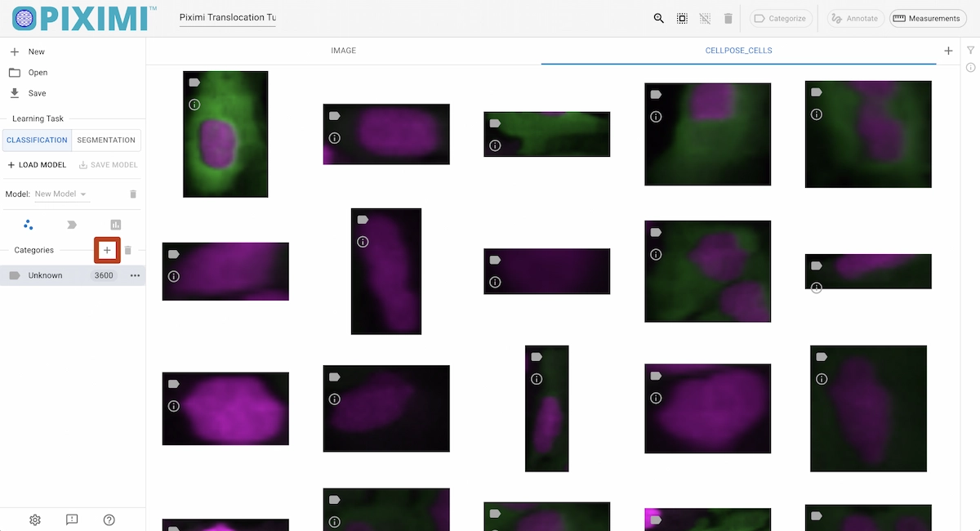
Task: Delete selected objects via top toolbar trash icon
Action: pyautogui.click(x=728, y=18)
